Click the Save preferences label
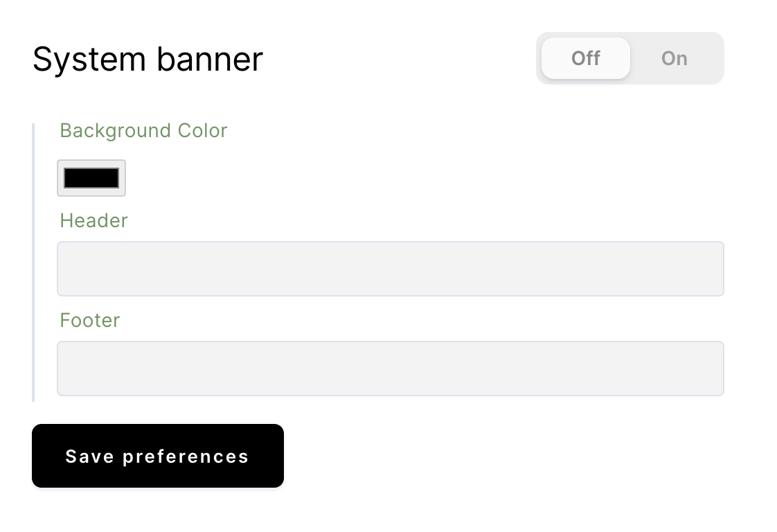The height and width of the screenshot is (532, 777). [157, 456]
